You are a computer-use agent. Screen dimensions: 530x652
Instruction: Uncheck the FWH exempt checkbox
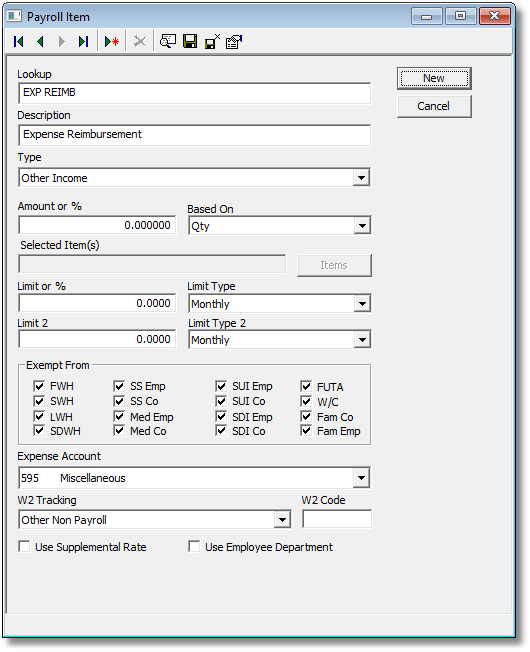(39, 386)
